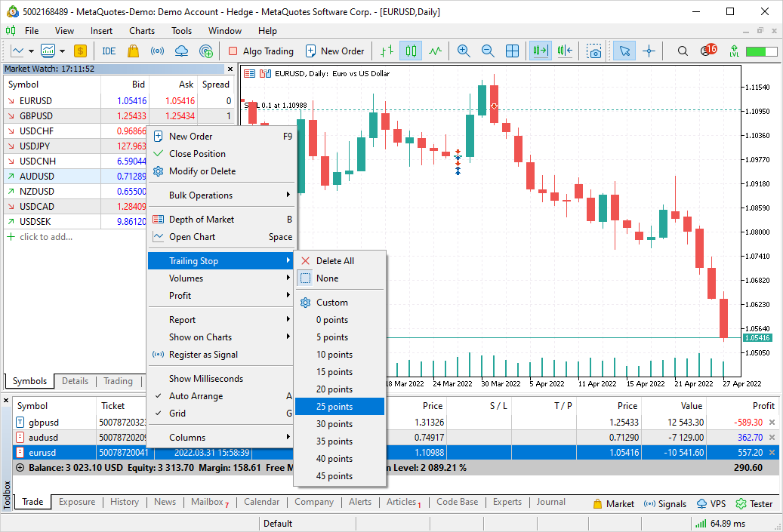Toggle Grid option in context menu
The width and height of the screenshot is (783, 532).
click(x=177, y=414)
